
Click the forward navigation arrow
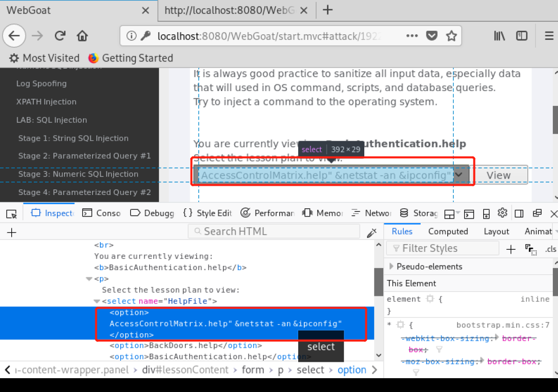pos(37,36)
